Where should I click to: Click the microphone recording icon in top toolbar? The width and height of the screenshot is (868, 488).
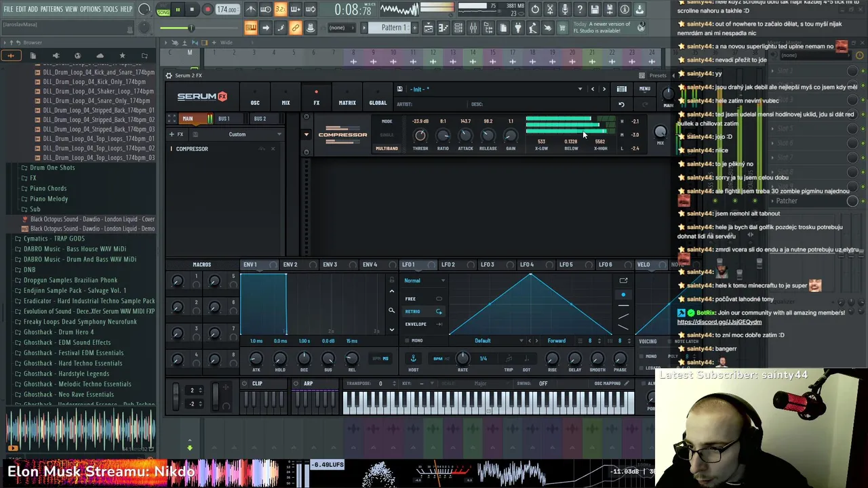click(565, 9)
